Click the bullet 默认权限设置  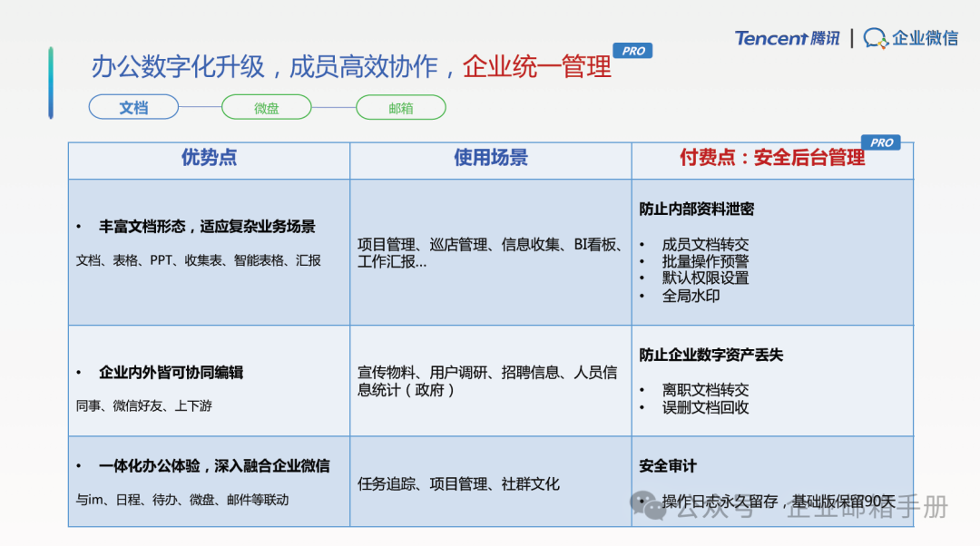[705, 278]
